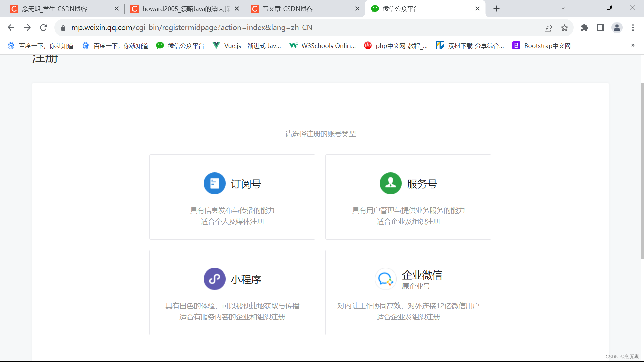
Task: Bookmark this page with the star icon
Action: tap(565, 28)
